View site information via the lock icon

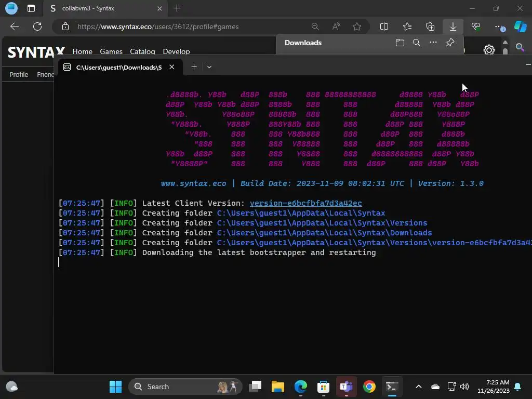tap(65, 26)
